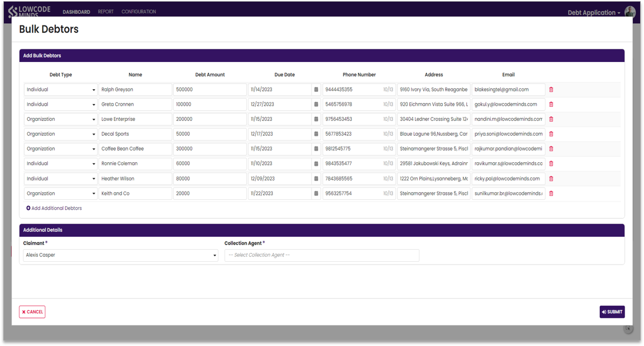Open calendar picker in Lowe Enterprise row
This screenshot has width=644, height=346.
[316, 119]
